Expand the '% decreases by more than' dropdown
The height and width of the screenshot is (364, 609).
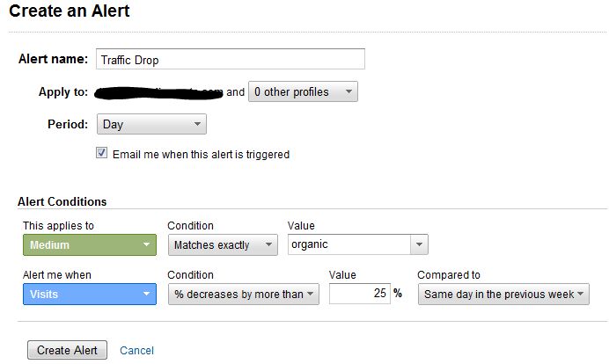243,295
